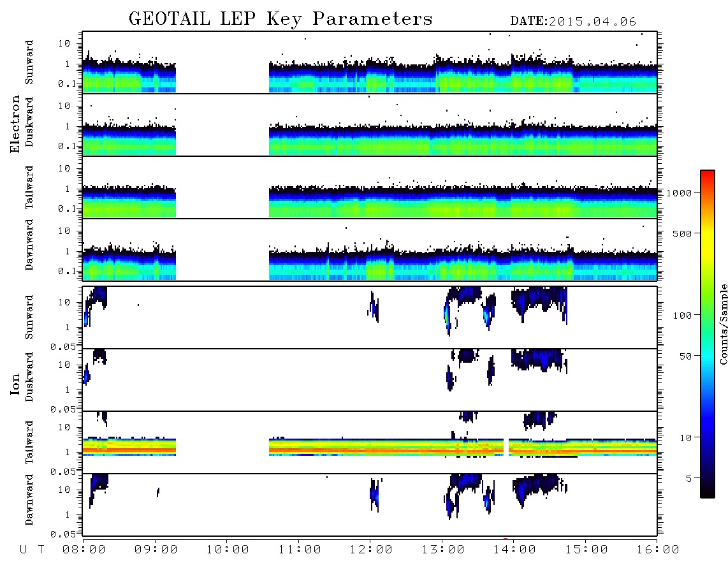Click the Electron 'Dawnward' axis label
The image size is (728, 561).
(29, 245)
